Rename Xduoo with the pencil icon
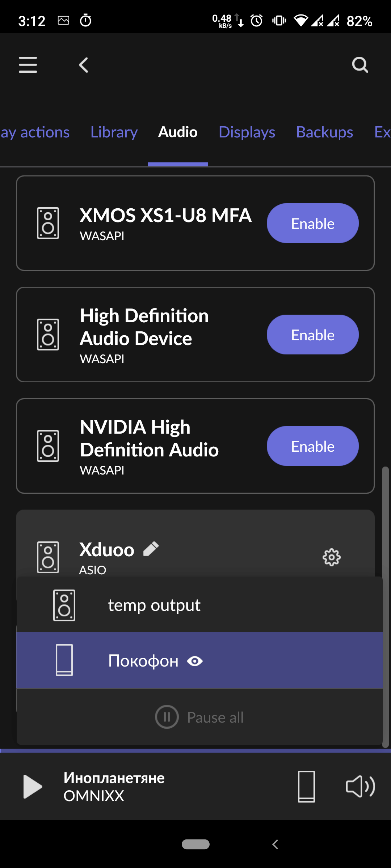 coord(151,549)
